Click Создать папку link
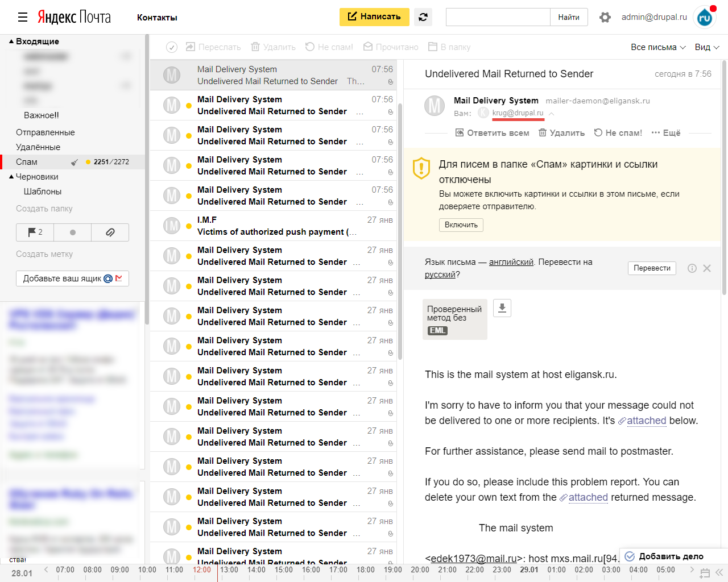 (44, 209)
